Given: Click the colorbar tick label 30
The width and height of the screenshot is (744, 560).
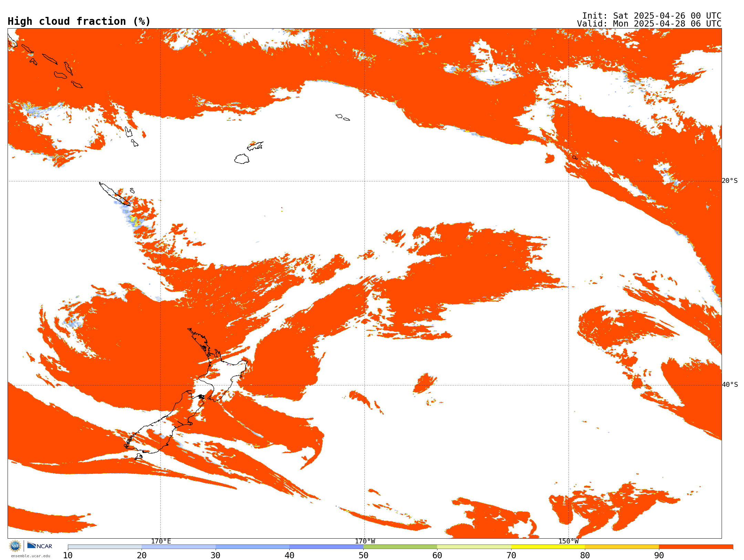Looking at the screenshot, I should pos(216,555).
